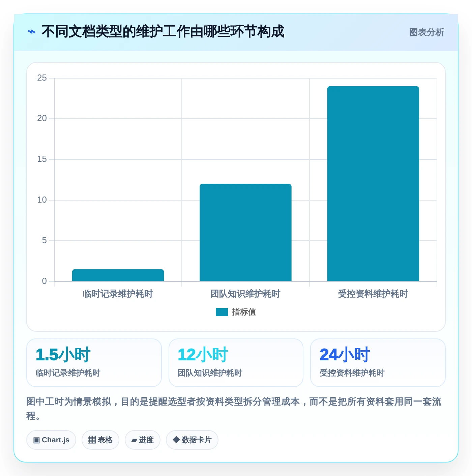Click the 团队知识维护耗时 x-axis label
Viewport: 472px width, 476px height.
pyautogui.click(x=245, y=294)
